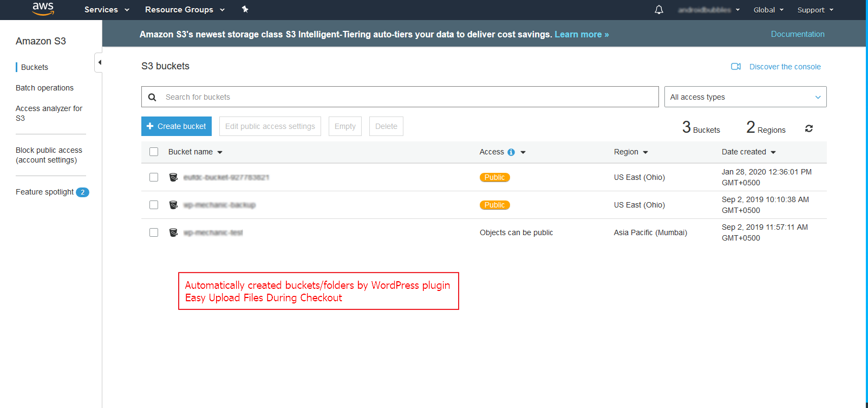Click the Create bucket button

tap(177, 126)
